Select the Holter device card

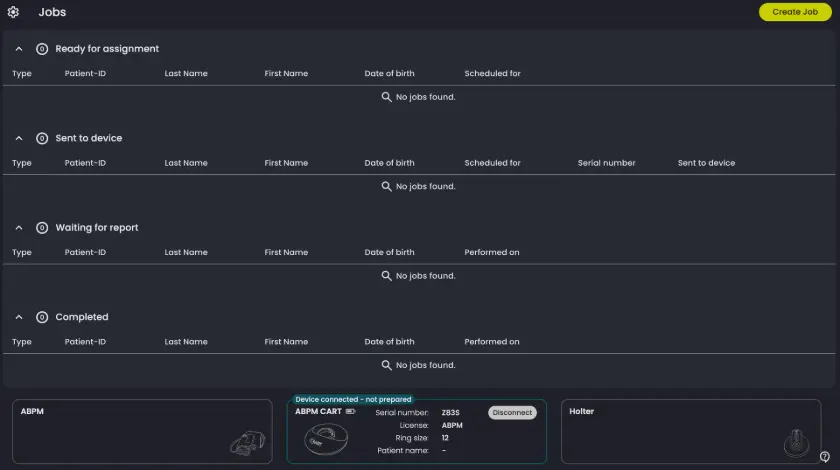pos(691,431)
